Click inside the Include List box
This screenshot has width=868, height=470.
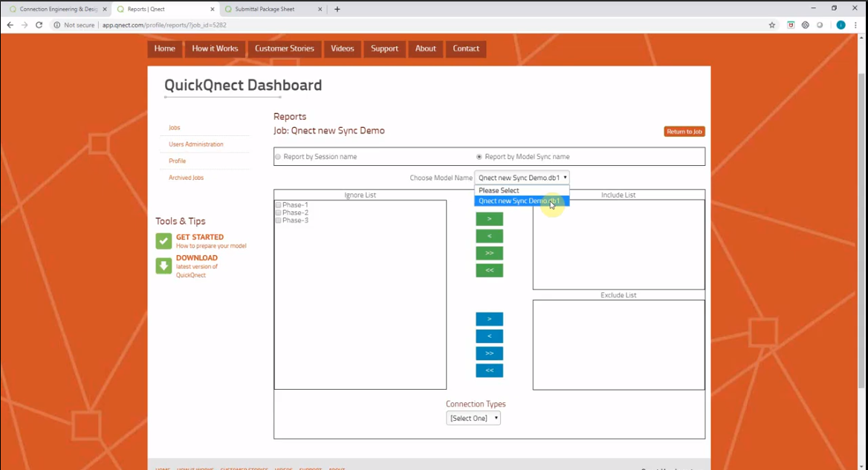point(619,245)
